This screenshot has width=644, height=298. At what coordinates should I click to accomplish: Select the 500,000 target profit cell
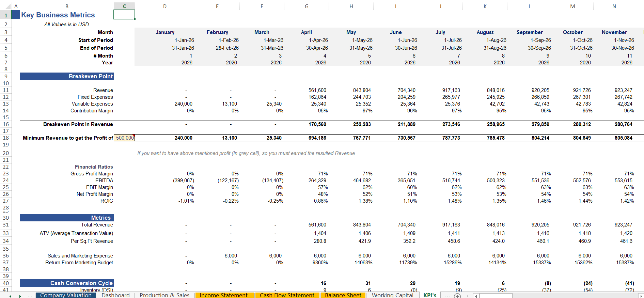coord(124,138)
